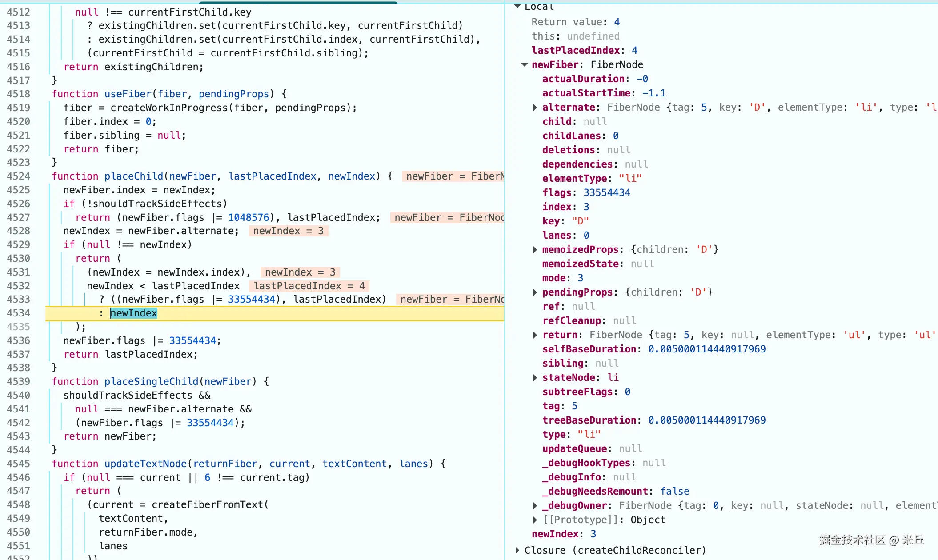Click inline value 'newIndex = 3' on line 4528
This screenshot has width=938, height=560.
[x=289, y=231]
